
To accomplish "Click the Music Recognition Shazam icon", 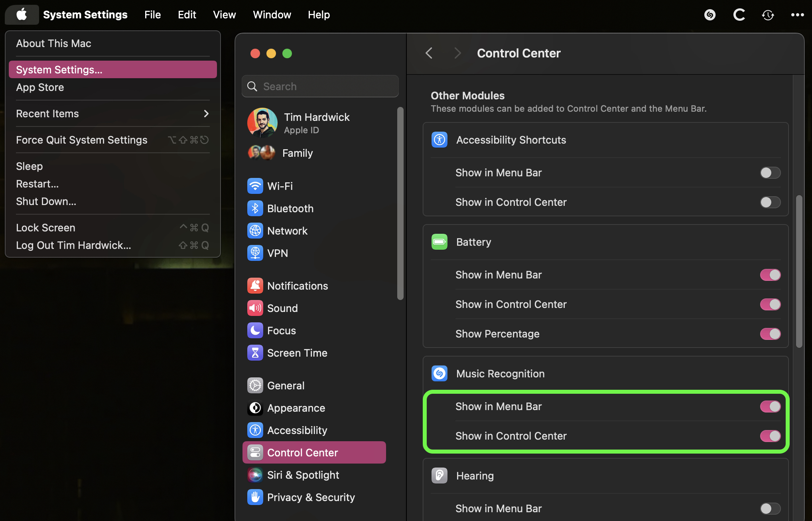I will [440, 373].
